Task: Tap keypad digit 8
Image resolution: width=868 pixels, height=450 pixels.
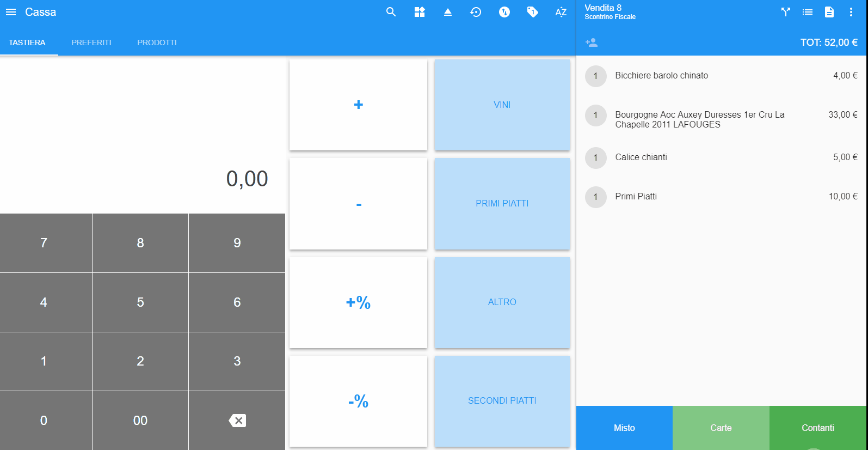Action: (x=140, y=243)
